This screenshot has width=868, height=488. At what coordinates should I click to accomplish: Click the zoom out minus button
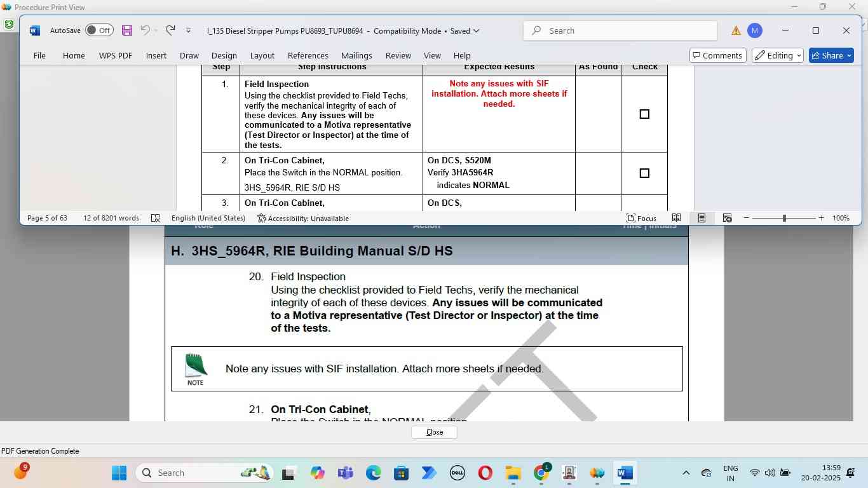tap(747, 218)
